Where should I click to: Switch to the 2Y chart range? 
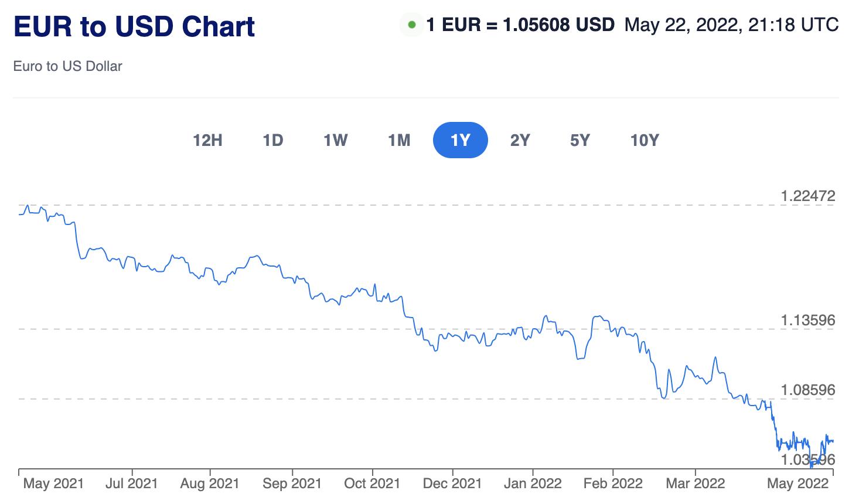click(x=520, y=141)
